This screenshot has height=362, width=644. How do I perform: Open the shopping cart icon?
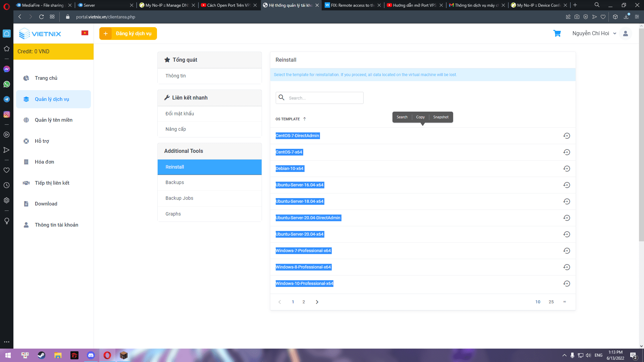coord(557,34)
